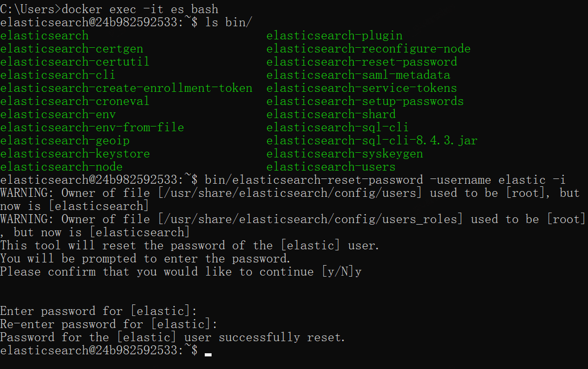Click the elasticsearch-plugin file name
588x369 pixels.
[x=334, y=36]
